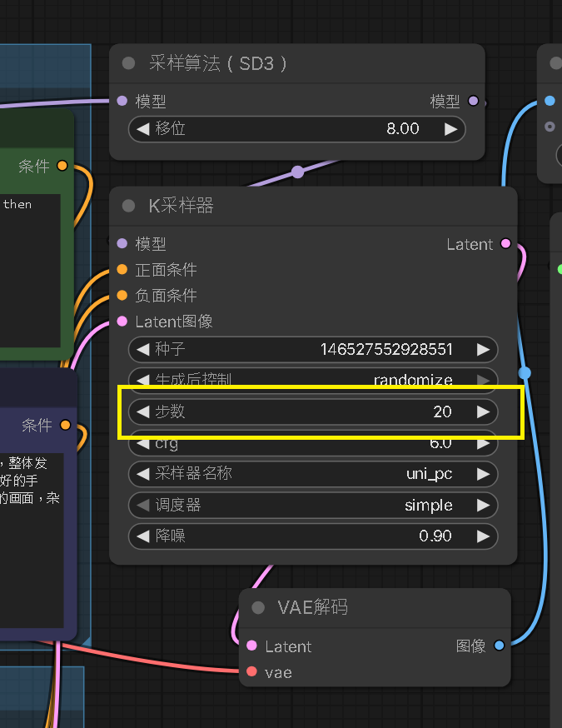Decrease the 移位 value with left arrow
562x728 pixels.
[x=143, y=128]
